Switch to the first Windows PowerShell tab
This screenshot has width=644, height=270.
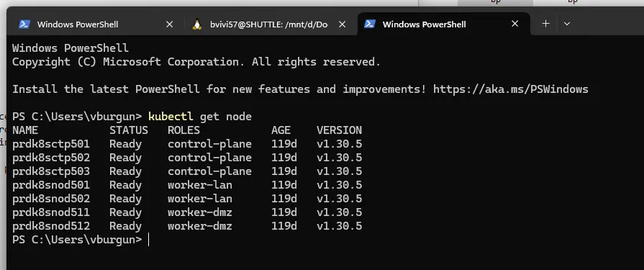click(x=95, y=24)
